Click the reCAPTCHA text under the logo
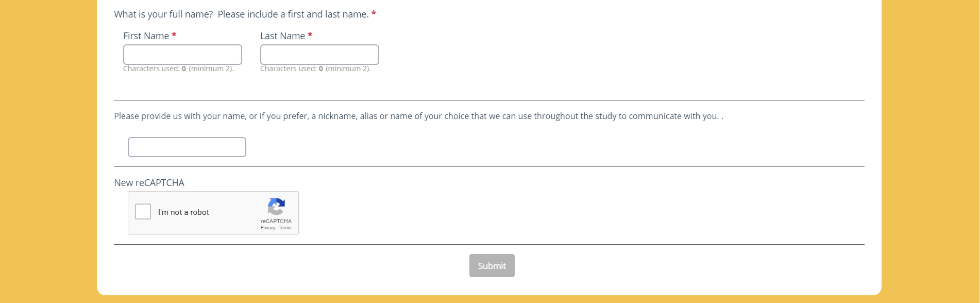Image resolution: width=980 pixels, height=303 pixels. [x=276, y=221]
